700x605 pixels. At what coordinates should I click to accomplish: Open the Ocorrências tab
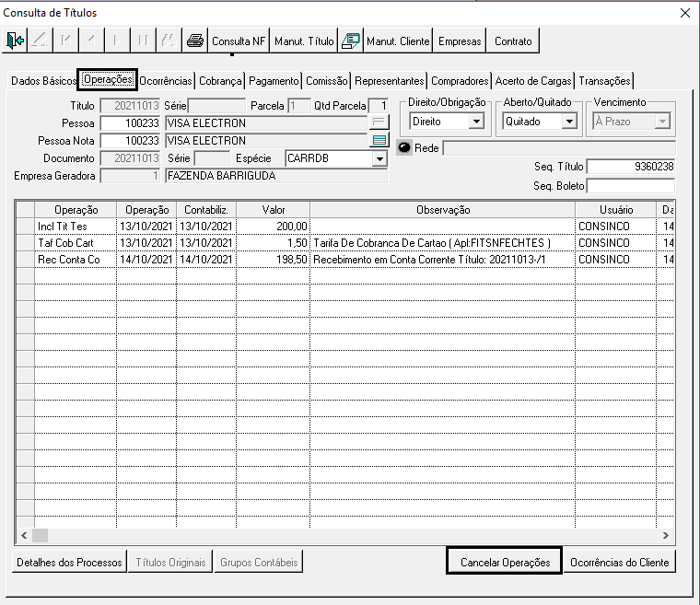click(x=165, y=81)
